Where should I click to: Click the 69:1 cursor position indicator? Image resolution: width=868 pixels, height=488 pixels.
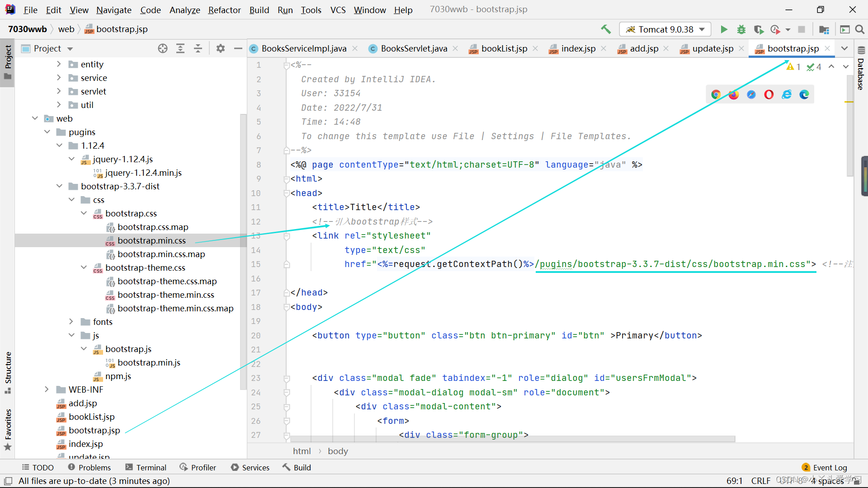735,481
